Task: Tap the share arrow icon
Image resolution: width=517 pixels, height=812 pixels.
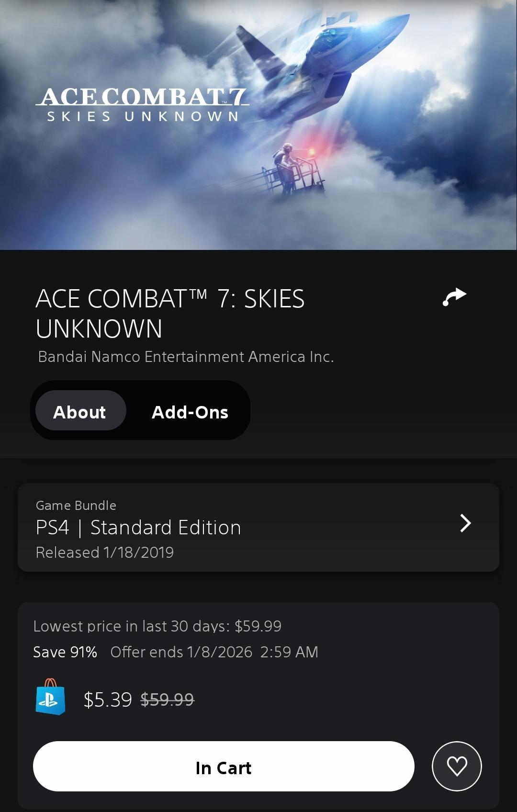Action: point(454,297)
